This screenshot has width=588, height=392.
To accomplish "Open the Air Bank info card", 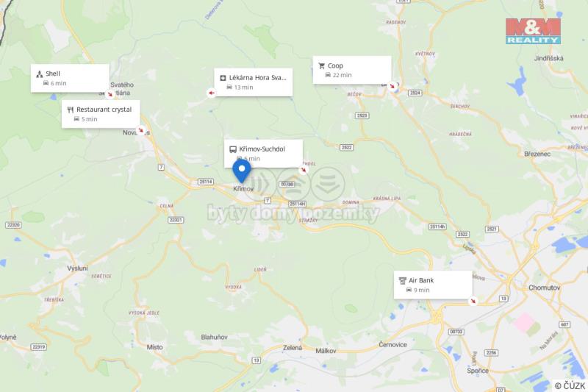I will 433,285.
